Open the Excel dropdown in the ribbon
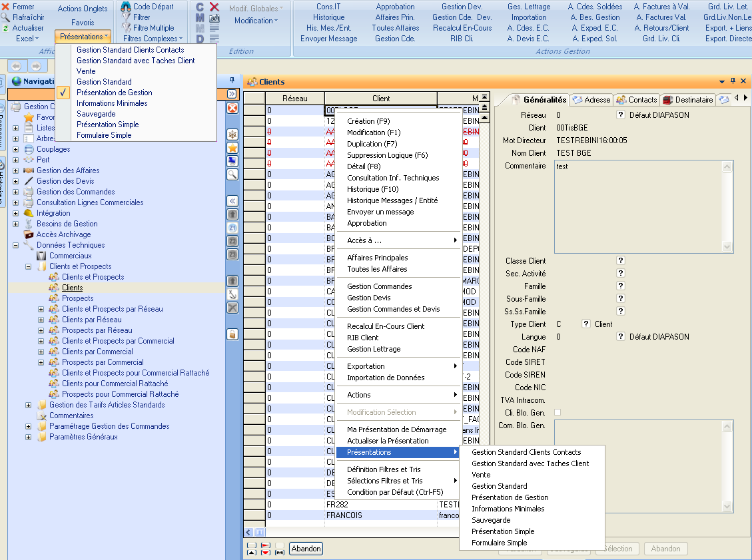The image size is (752, 560). point(27,39)
